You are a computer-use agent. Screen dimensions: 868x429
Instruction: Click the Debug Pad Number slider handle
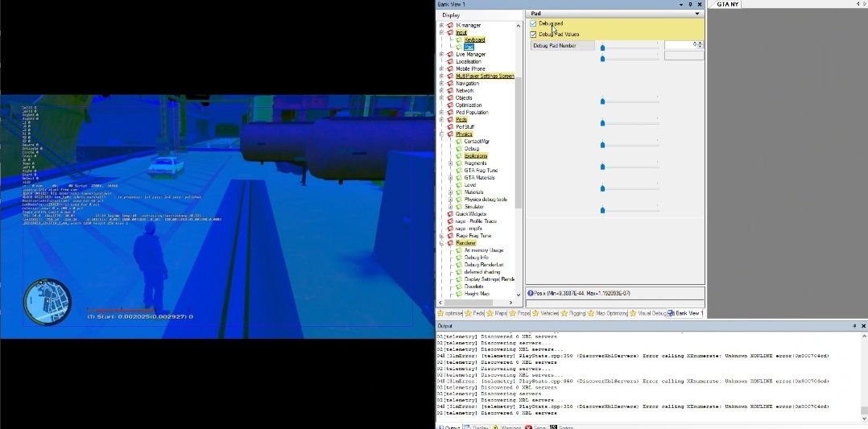pyautogui.click(x=602, y=48)
